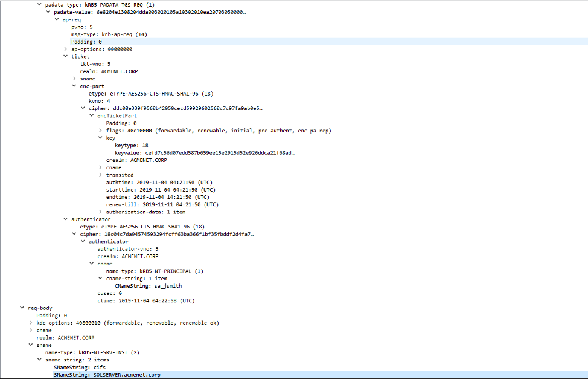Screen dimensions: 588x379
Task: Collapse the req-body section
Action: (x=22, y=308)
